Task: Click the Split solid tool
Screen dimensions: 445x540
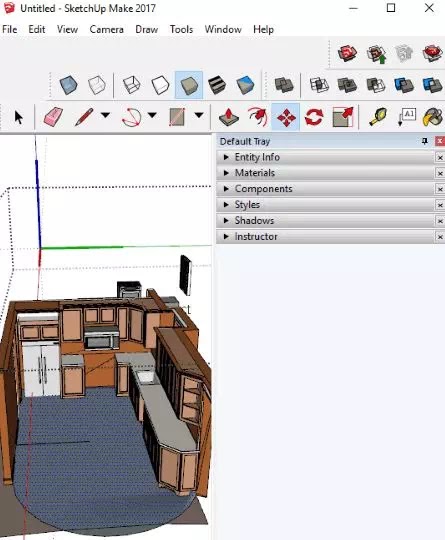Action: click(x=432, y=85)
